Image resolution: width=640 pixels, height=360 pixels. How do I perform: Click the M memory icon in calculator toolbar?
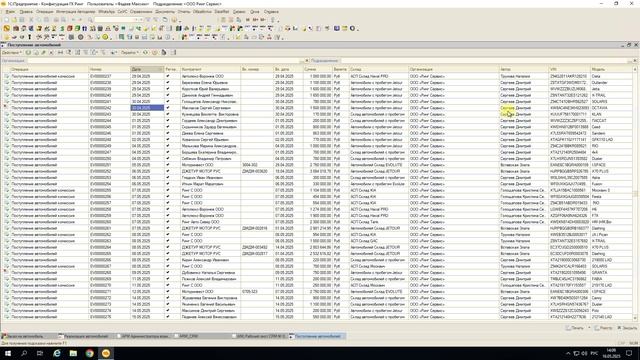[x=247, y=20]
